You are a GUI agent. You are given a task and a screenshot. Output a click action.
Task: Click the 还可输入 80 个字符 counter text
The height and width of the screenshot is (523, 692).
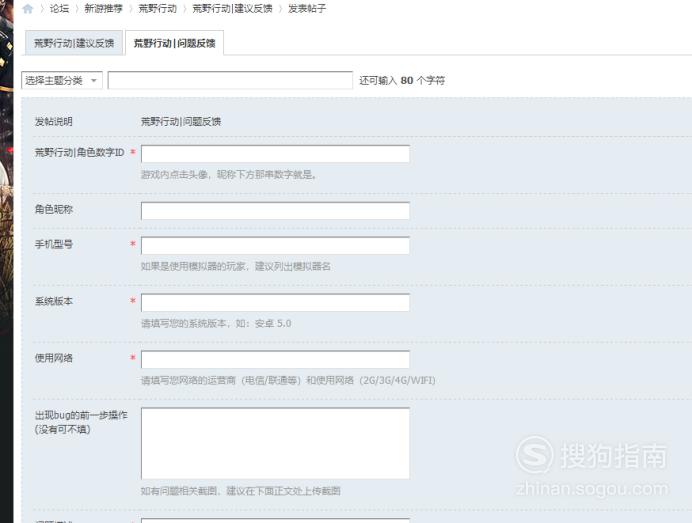402,80
